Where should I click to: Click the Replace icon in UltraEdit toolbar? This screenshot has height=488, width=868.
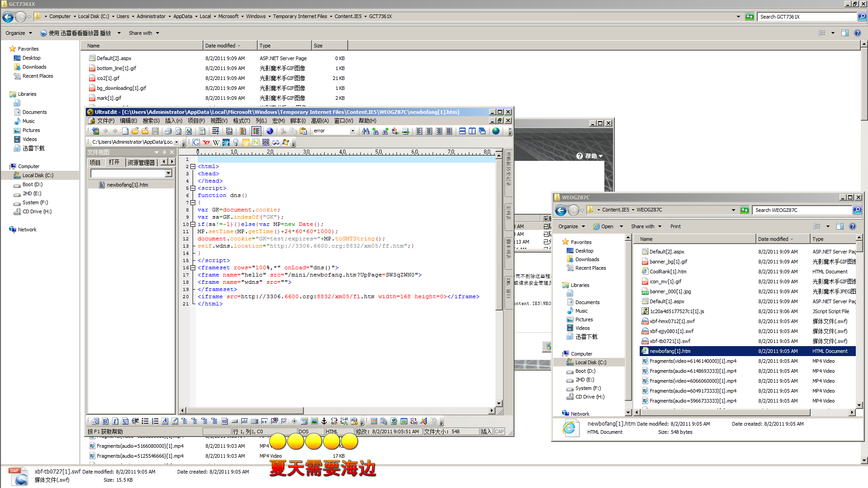[x=396, y=131]
